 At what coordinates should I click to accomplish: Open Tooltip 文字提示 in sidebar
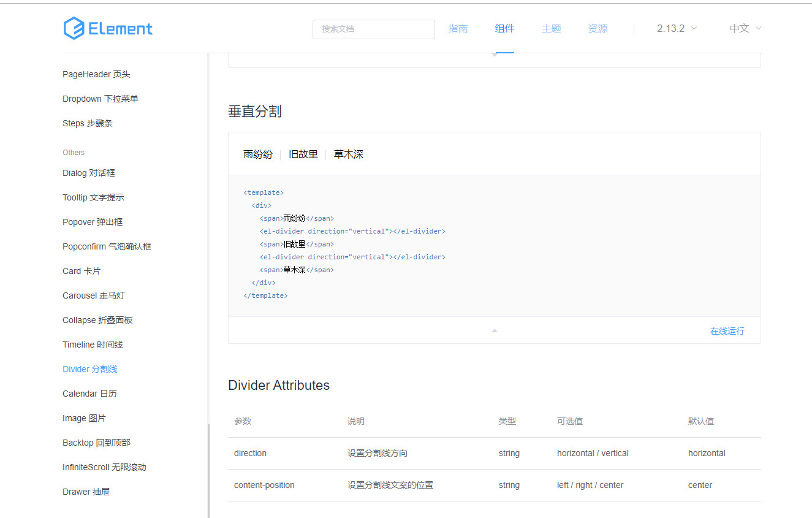(x=93, y=197)
